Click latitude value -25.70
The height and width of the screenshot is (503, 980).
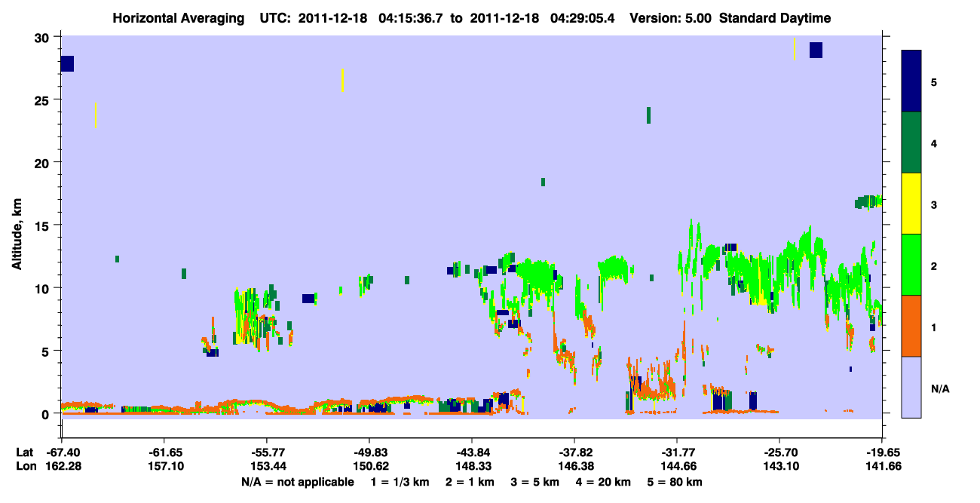779,452
